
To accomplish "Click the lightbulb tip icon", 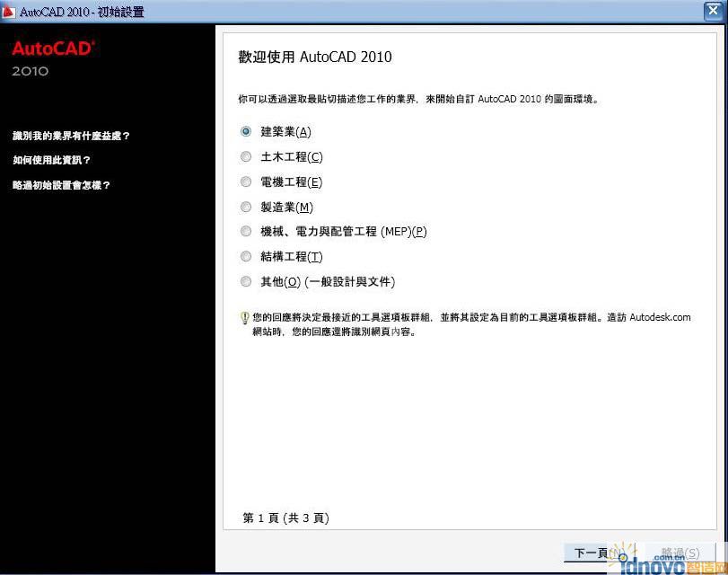I will [244, 318].
